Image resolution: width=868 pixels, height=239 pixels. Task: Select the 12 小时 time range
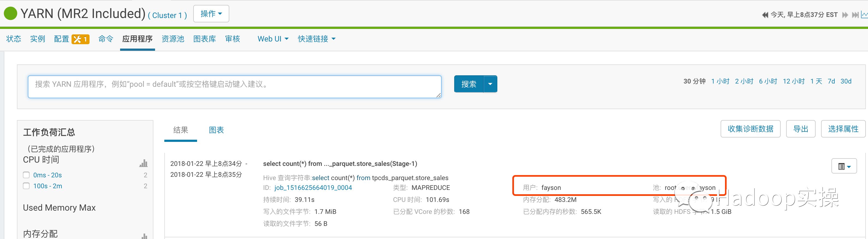(793, 82)
